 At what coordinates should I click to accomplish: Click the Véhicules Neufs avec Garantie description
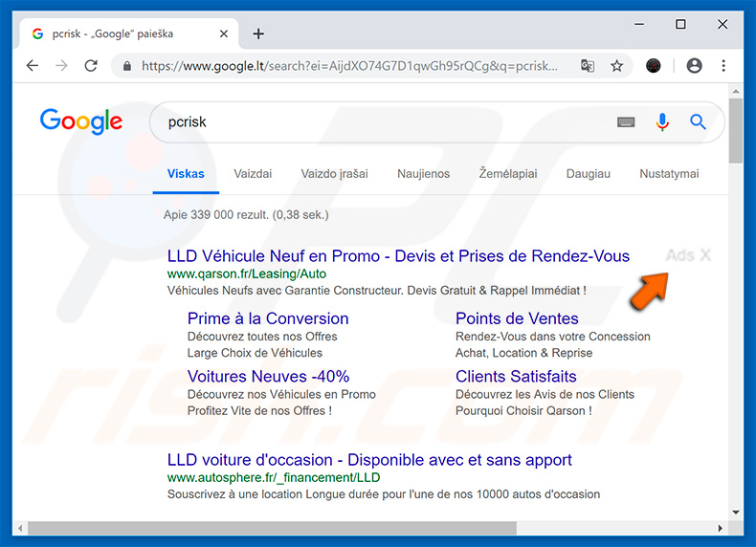(376, 291)
